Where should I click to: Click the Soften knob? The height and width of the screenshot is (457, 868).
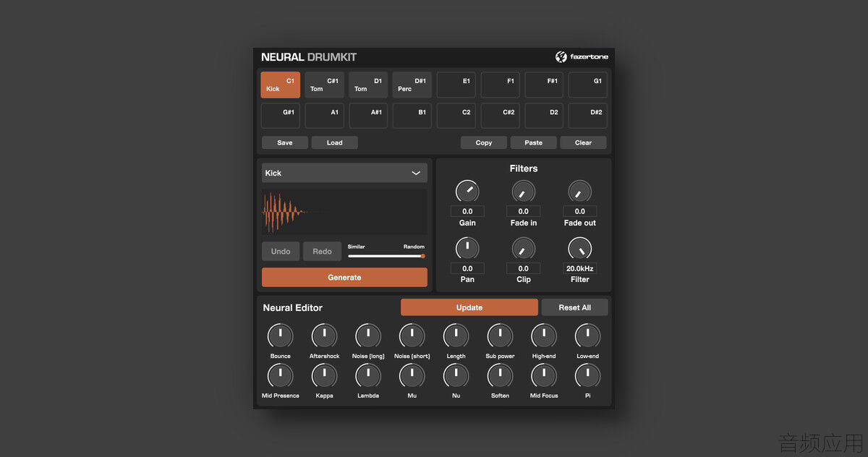(500, 375)
